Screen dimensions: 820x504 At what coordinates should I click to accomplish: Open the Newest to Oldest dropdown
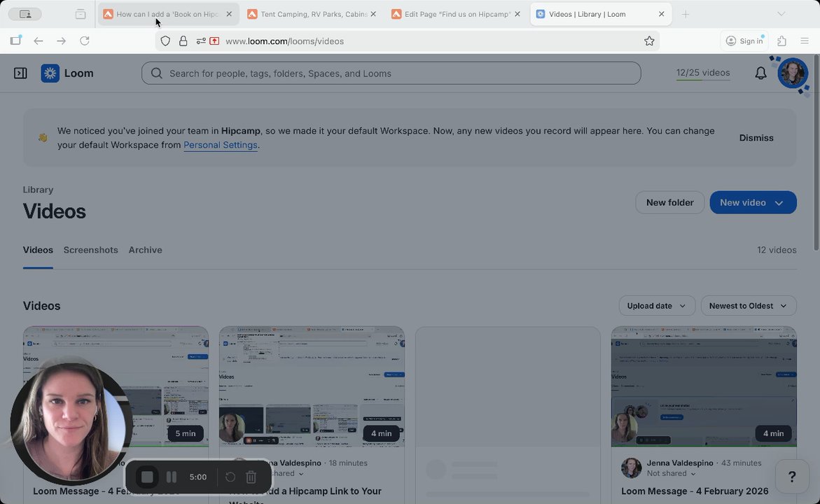749,306
